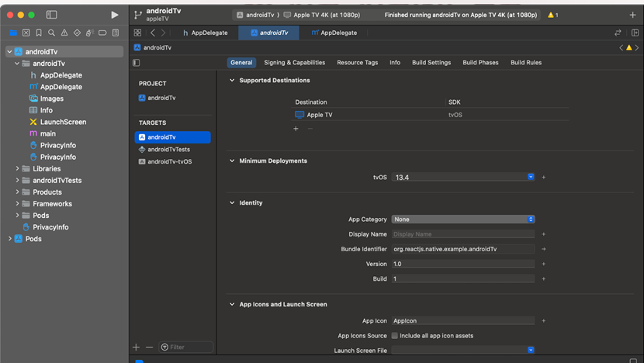Switch to Resource Tags tab
644x363 pixels.
point(358,62)
